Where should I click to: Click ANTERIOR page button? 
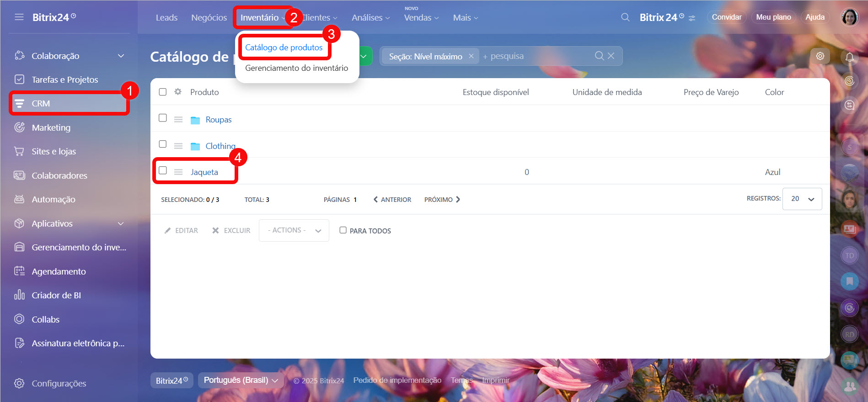point(392,200)
